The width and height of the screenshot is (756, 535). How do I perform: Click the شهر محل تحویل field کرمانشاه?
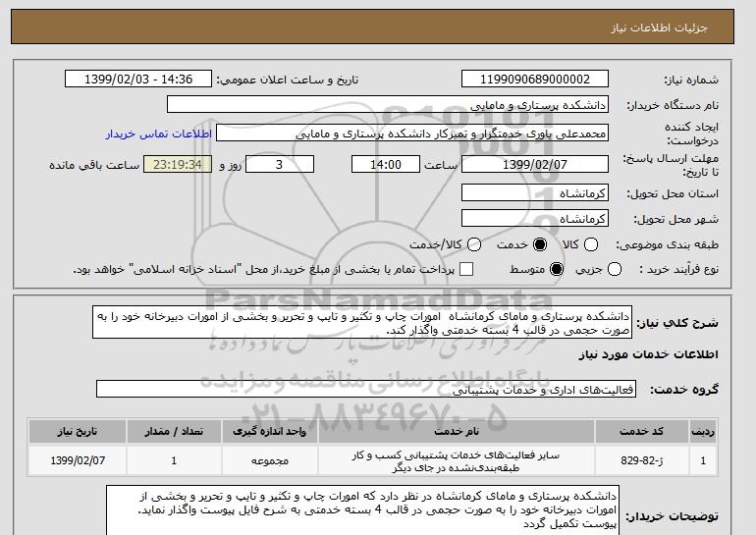[x=535, y=219]
